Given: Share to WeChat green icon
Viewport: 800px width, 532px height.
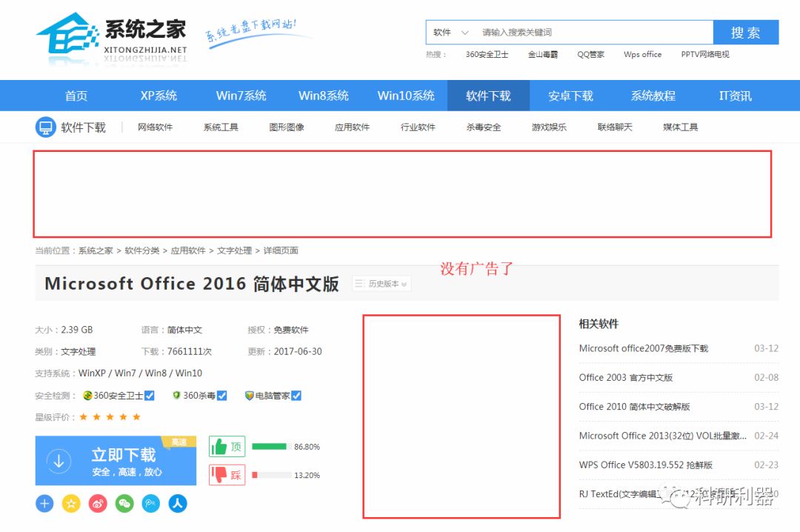Looking at the screenshot, I should [x=124, y=504].
